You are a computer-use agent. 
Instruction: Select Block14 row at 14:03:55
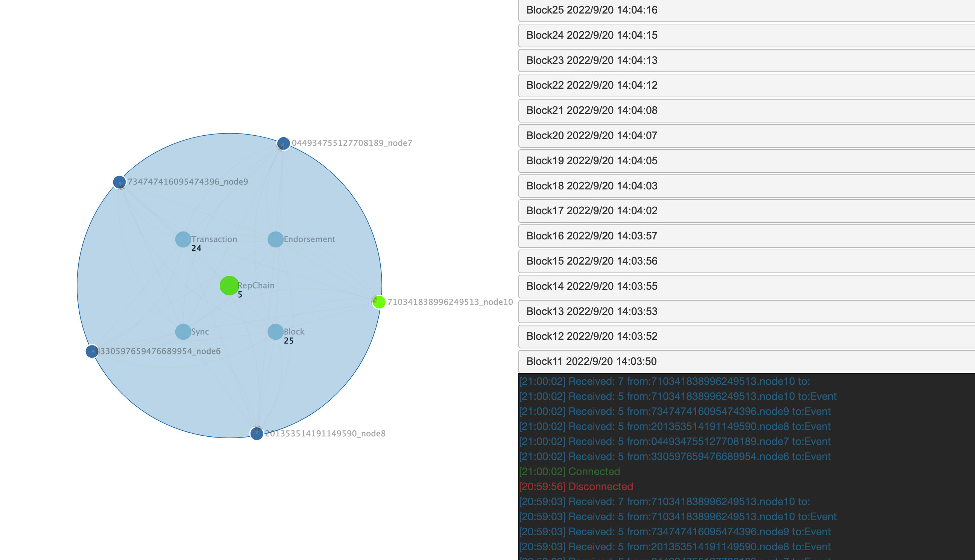click(747, 286)
